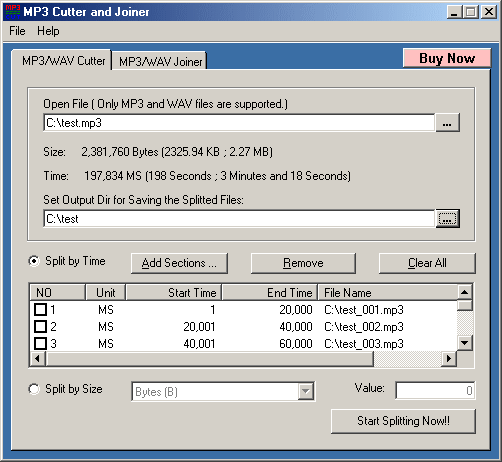This screenshot has height=462, width=502.
Task: Click the Clear All button
Action: click(x=427, y=263)
